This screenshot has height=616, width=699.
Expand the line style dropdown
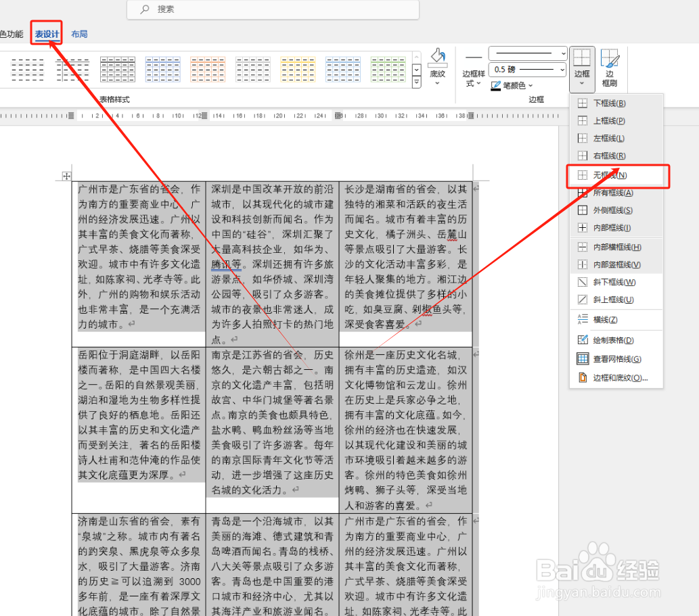[564, 53]
